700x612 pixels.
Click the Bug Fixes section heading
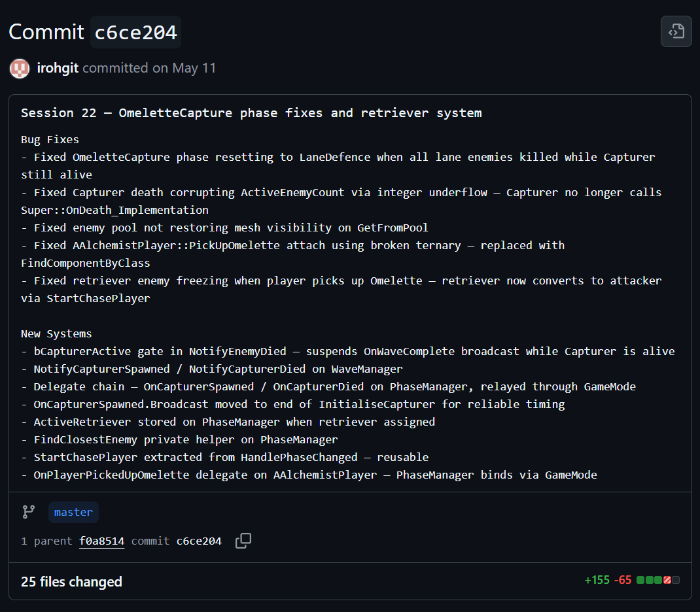tap(50, 140)
